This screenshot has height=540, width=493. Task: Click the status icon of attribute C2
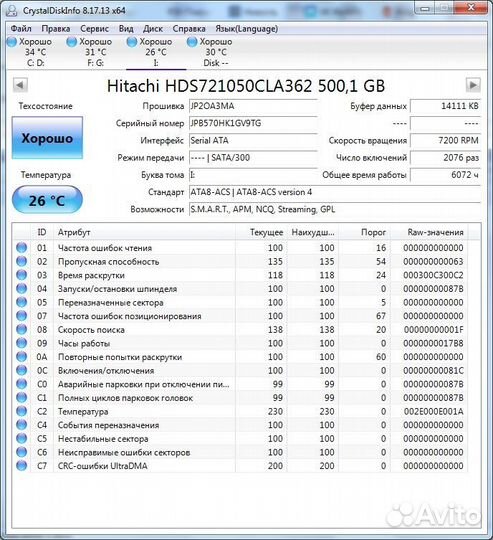(x=21, y=411)
